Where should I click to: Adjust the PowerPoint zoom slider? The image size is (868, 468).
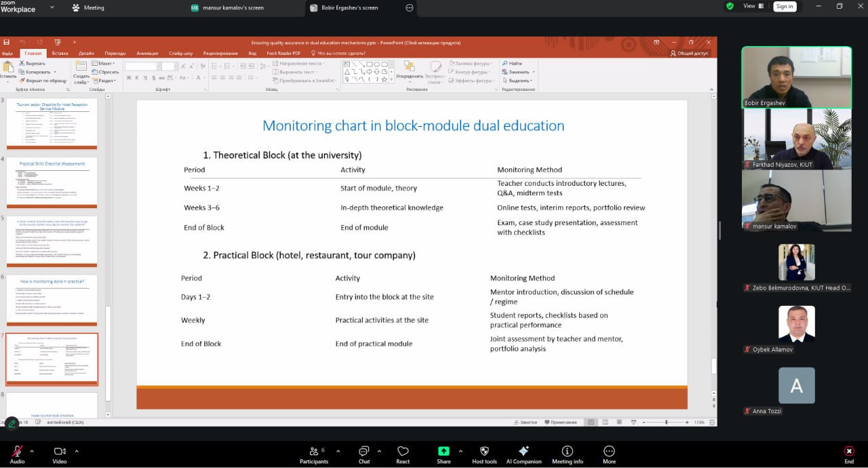[x=667, y=422]
